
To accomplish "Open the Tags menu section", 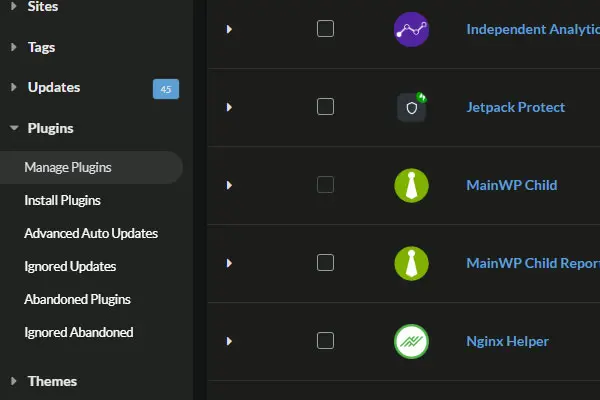I will [x=41, y=47].
